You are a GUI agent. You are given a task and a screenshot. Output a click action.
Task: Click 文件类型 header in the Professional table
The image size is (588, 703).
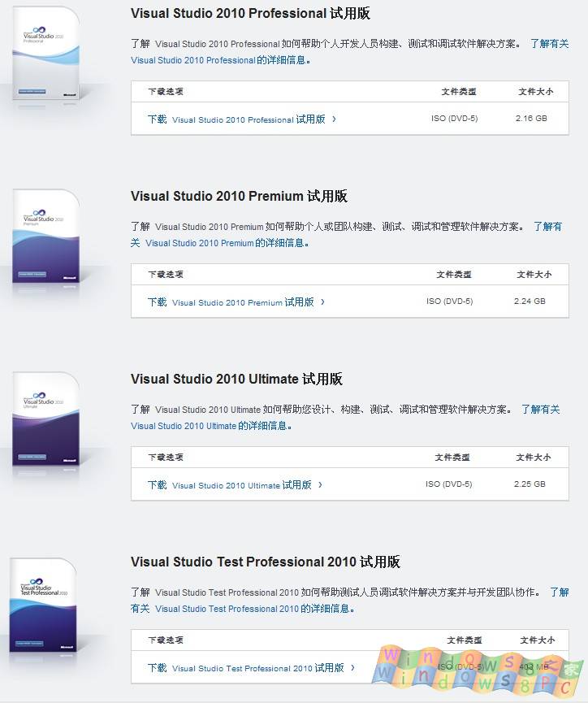click(x=459, y=92)
